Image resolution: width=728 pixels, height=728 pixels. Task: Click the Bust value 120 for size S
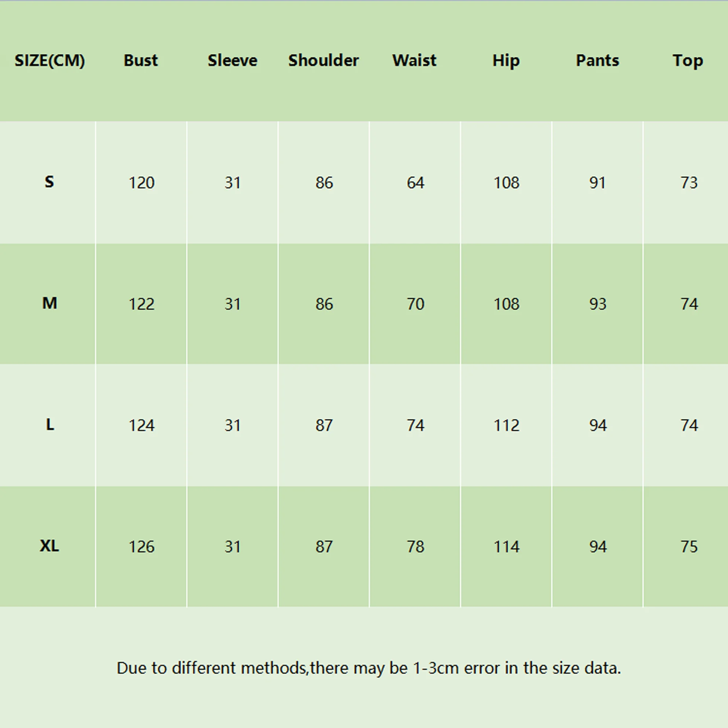coord(141,183)
